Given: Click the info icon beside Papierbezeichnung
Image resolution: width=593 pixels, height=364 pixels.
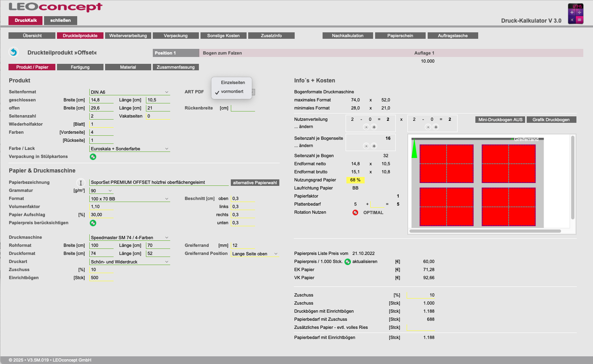Looking at the screenshot, I should pyautogui.click(x=80, y=183).
